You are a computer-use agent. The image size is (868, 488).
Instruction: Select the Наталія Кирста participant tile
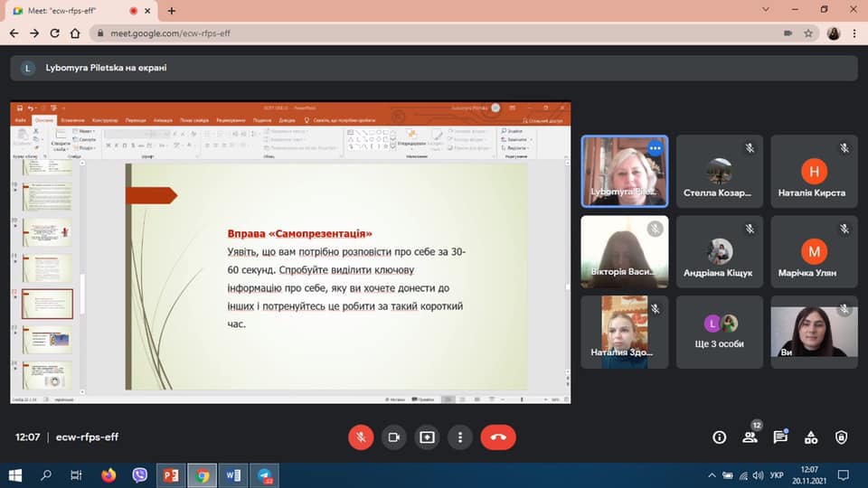811,173
